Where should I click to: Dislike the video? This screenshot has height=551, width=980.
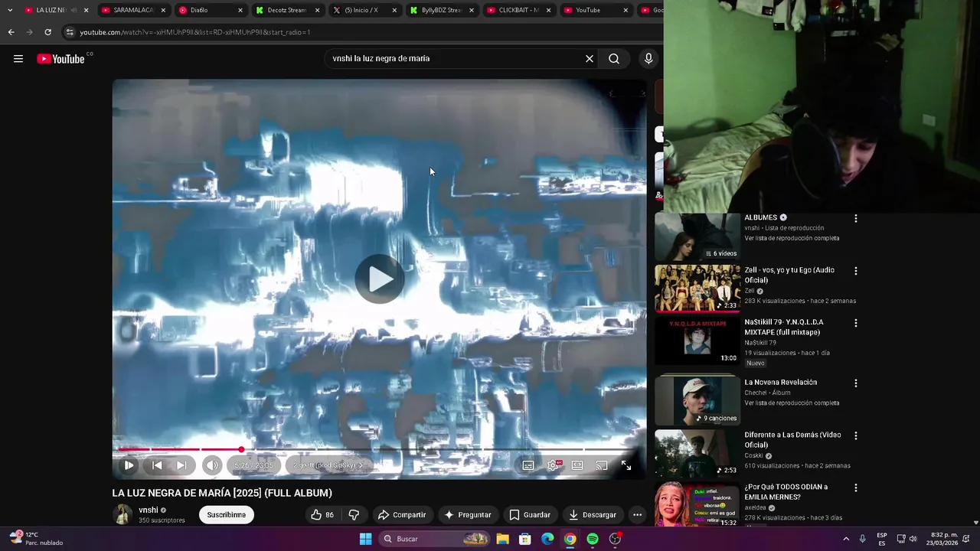354,515
